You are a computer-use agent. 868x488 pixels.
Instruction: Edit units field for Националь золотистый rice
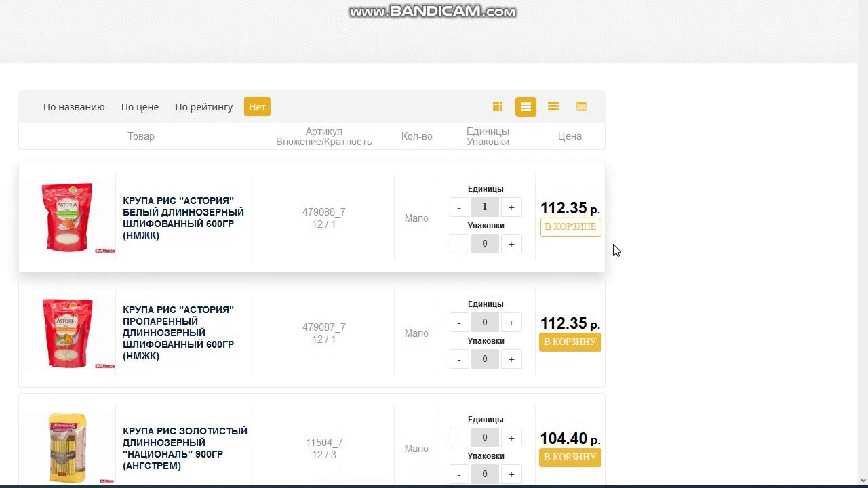click(x=485, y=438)
